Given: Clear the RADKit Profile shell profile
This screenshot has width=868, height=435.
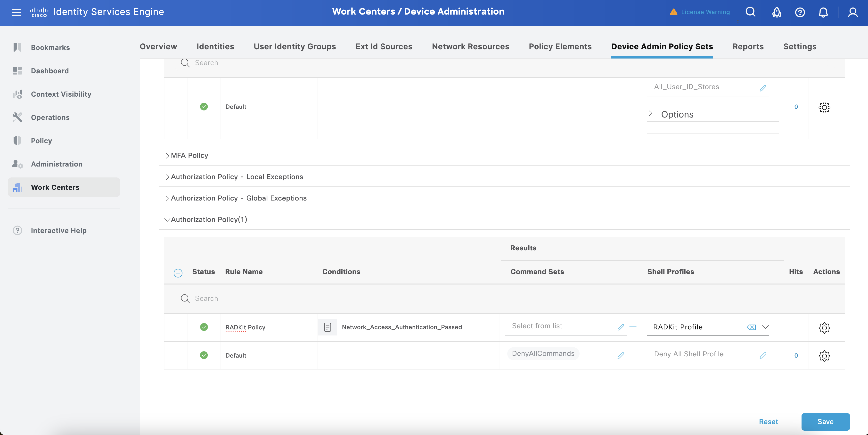Looking at the screenshot, I should [751, 327].
